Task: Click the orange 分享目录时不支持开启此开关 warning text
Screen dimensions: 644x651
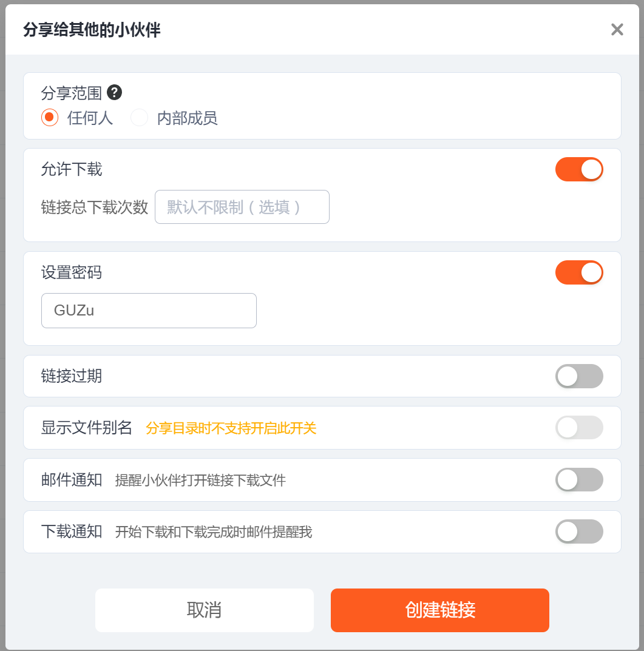Action: click(231, 428)
